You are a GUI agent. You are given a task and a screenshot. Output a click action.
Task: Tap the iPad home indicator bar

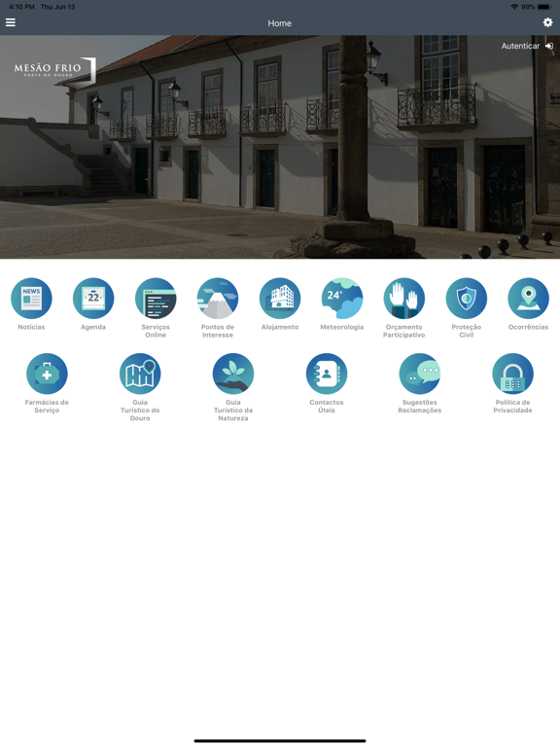click(x=280, y=741)
